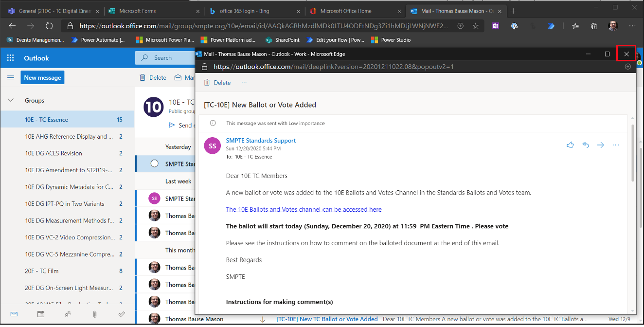This screenshot has width=644, height=327.
Task: Open To Do via the checkmark icon
Action: (122, 314)
